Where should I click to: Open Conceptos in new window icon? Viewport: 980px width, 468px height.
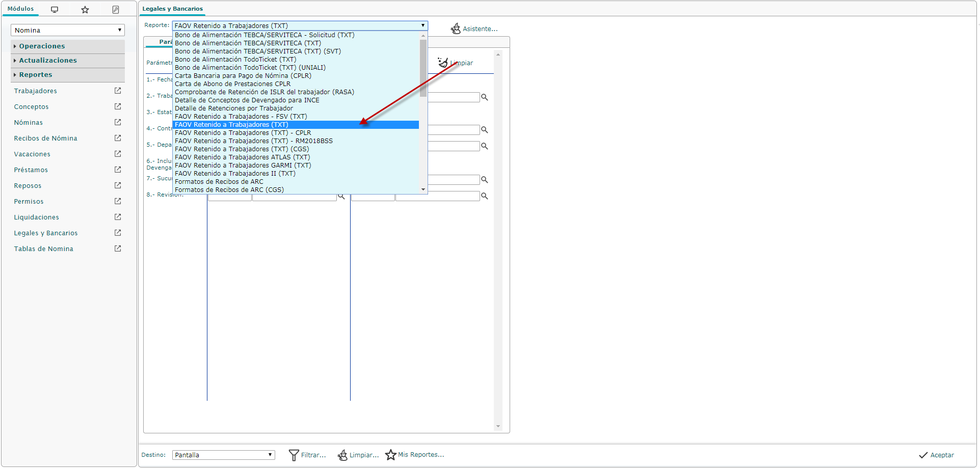point(118,106)
